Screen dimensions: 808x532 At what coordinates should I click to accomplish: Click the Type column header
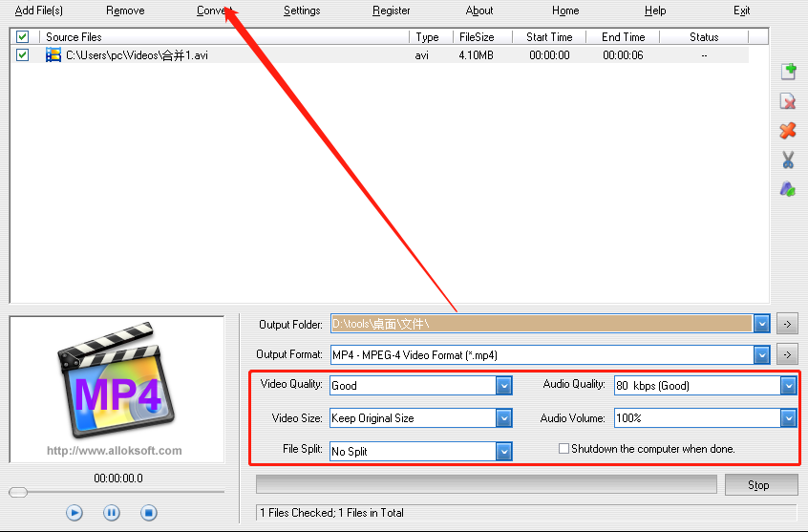click(431, 36)
